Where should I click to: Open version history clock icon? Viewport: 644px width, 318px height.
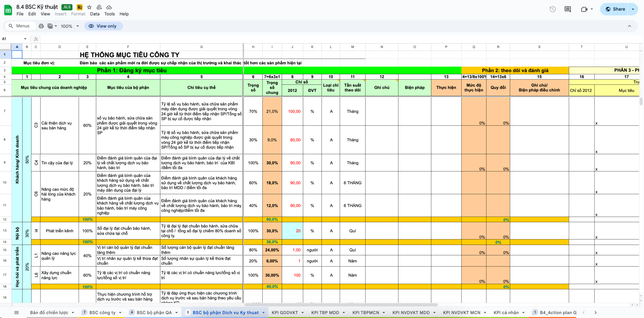coord(552,9)
